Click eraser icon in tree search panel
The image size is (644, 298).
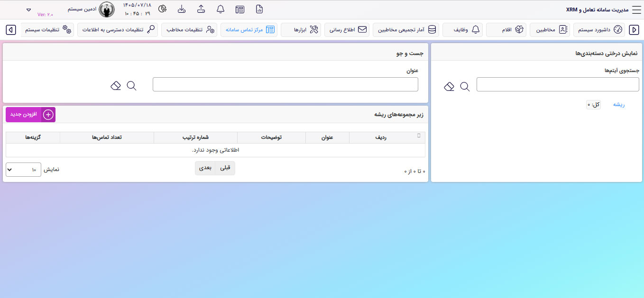[449, 86]
